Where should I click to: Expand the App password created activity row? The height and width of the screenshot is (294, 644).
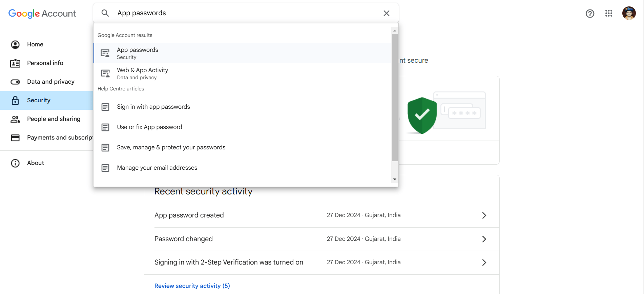[484, 215]
